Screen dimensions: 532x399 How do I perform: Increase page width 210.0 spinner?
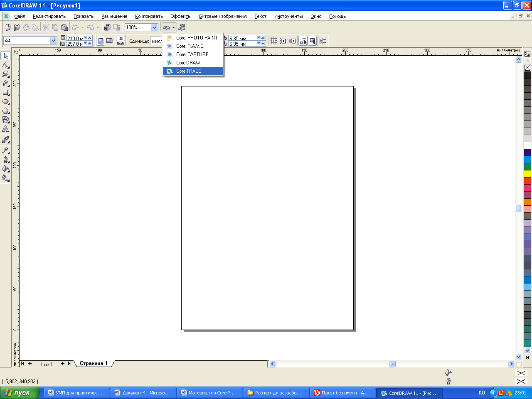89,38
